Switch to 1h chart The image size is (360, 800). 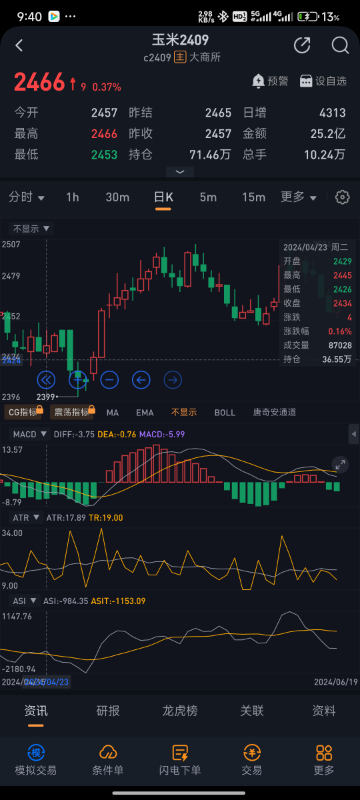tap(73, 197)
